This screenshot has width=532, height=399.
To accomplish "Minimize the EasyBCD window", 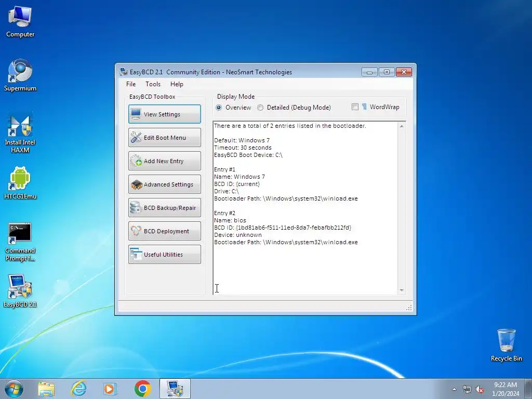I will tap(369, 72).
